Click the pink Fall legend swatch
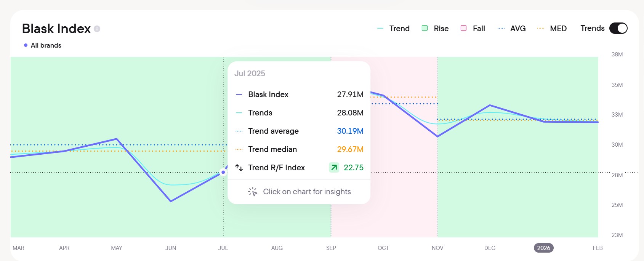Viewport: 644px width, 261px height. (x=463, y=28)
